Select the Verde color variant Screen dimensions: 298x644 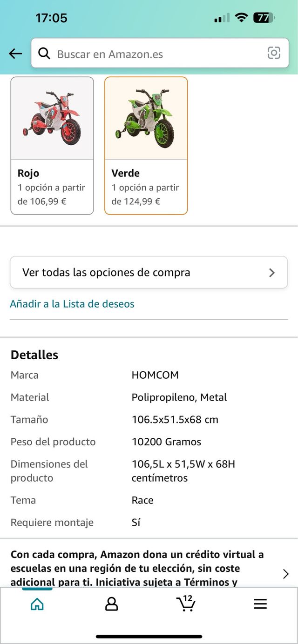coord(146,144)
